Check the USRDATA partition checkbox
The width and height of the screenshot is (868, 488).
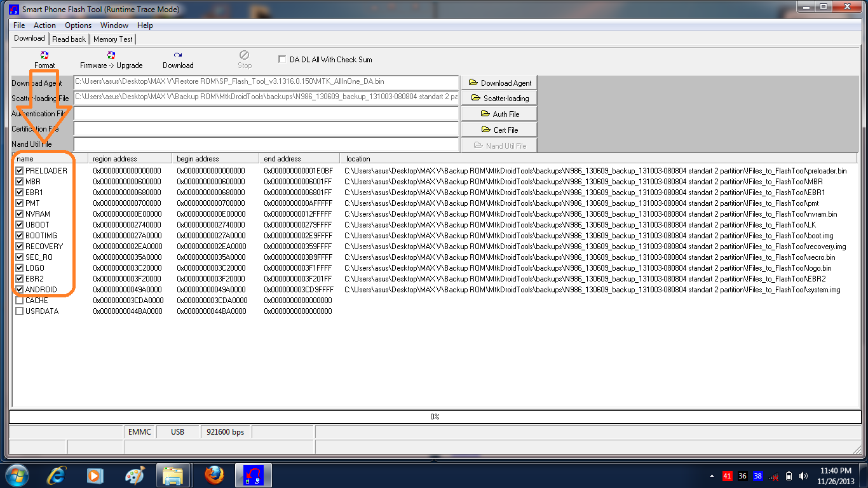[x=20, y=311]
